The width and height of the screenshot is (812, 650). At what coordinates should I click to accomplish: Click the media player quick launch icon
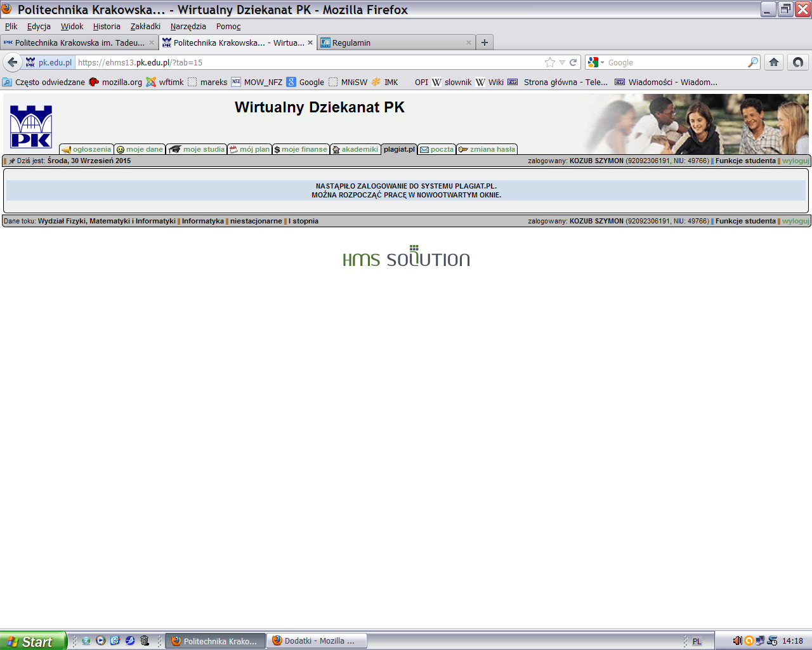[101, 640]
